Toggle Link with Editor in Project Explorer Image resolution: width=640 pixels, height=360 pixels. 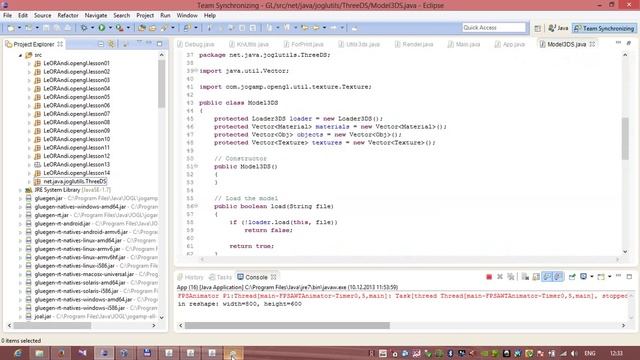point(111,44)
